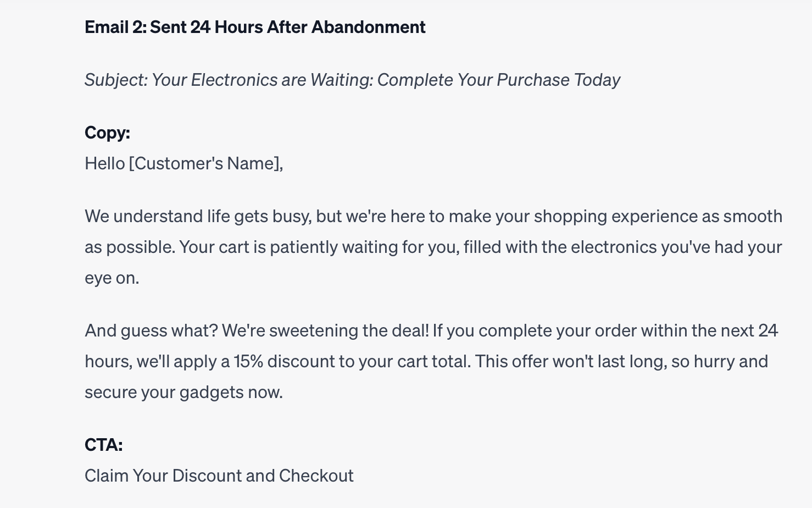Image resolution: width=812 pixels, height=508 pixels.
Task: Click the "Email 2: Sent 24 Hours After Abandonment" heading
Action: [x=255, y=27]
